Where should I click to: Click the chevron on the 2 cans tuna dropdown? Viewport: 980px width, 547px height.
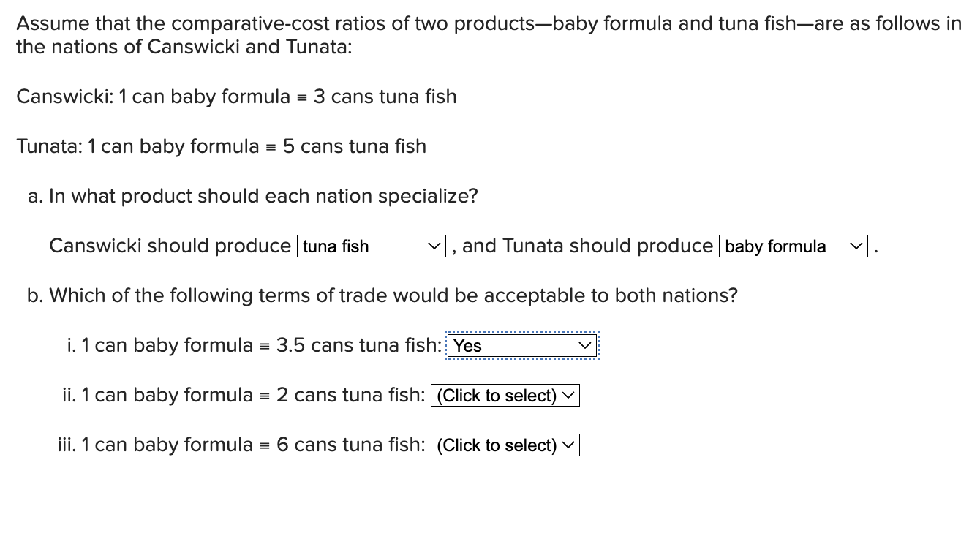pyautogui.click(x=568, y=395)
